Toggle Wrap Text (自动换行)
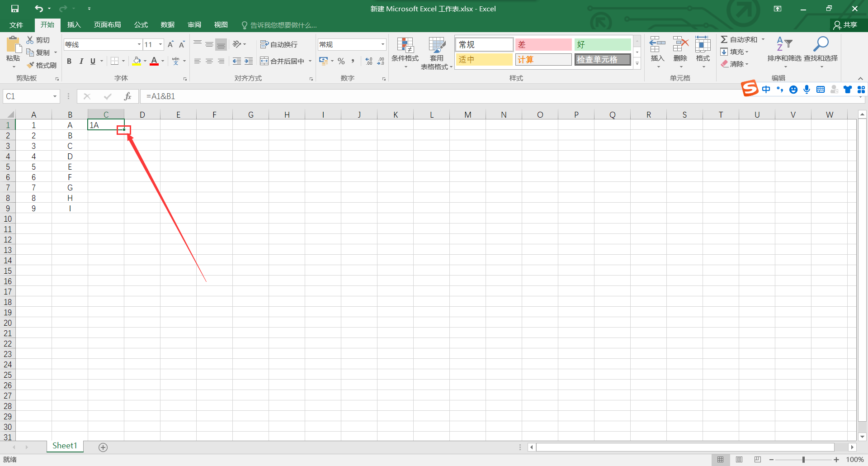 coord(279,44)
